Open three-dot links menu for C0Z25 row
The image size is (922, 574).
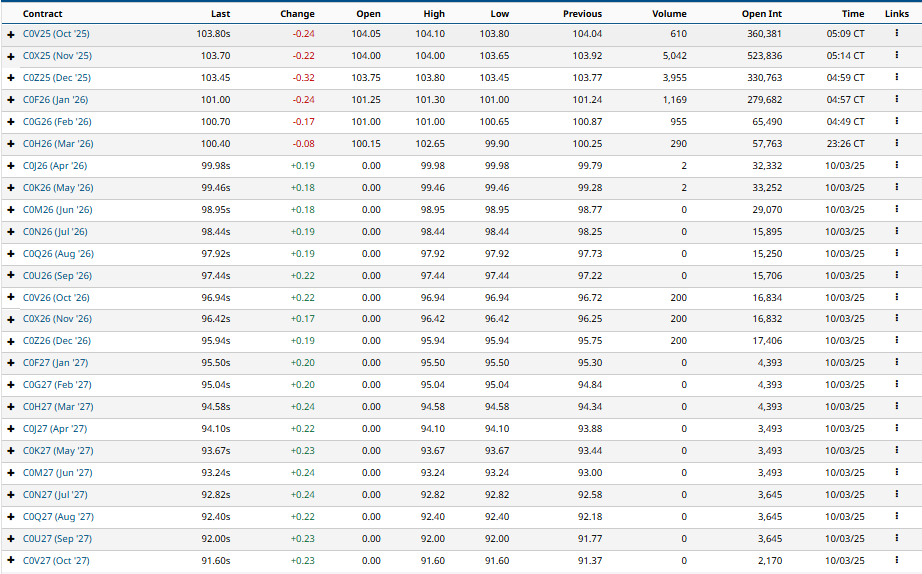[x=897, y=78]
